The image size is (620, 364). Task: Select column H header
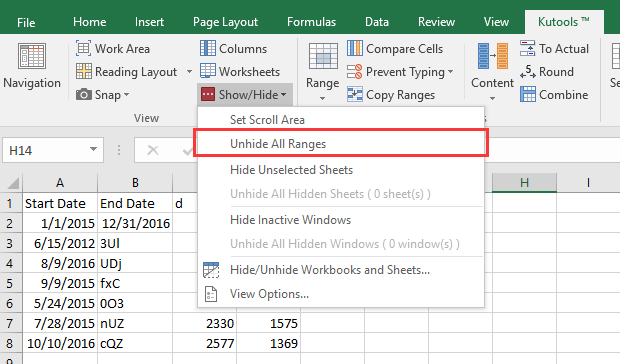[524, 183]
